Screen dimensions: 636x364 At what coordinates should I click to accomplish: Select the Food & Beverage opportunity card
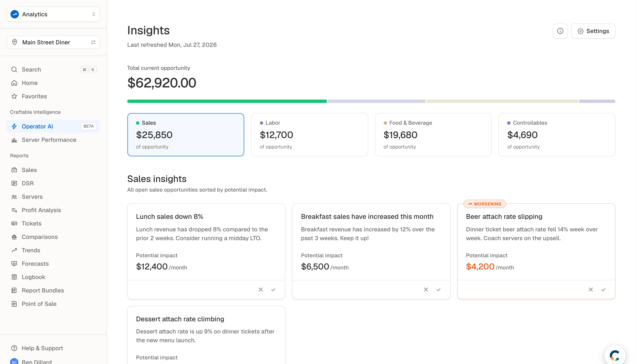(x=433, y=135)
